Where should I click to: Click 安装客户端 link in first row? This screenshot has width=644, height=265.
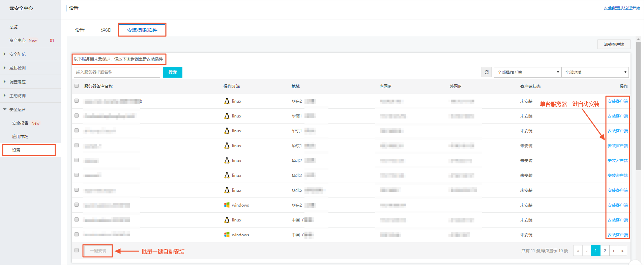617,101
